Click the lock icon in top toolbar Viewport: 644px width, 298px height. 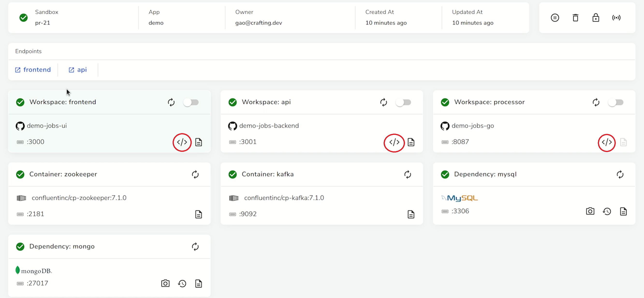click(x=595, y=18)
